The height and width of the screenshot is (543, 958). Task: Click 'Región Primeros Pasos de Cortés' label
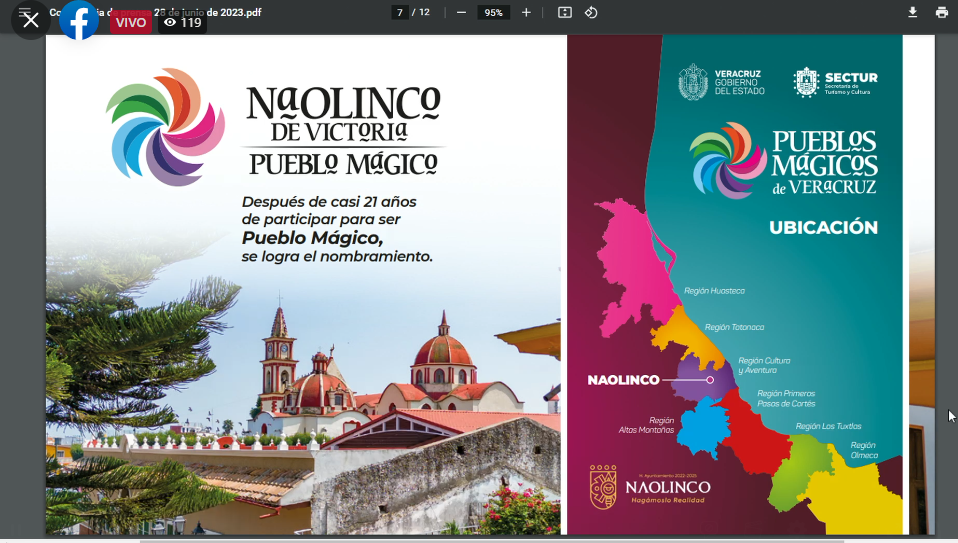point(786,398)
